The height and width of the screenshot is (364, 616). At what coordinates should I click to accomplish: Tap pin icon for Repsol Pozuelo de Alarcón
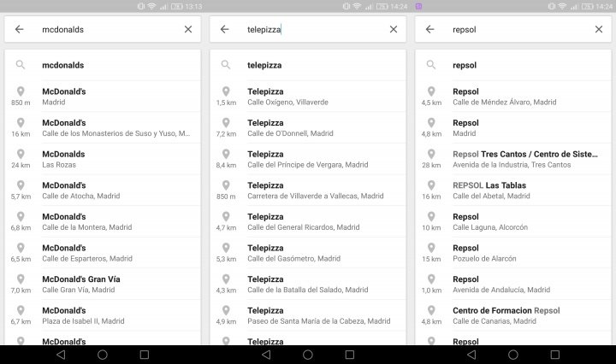[x=431, y=248]
